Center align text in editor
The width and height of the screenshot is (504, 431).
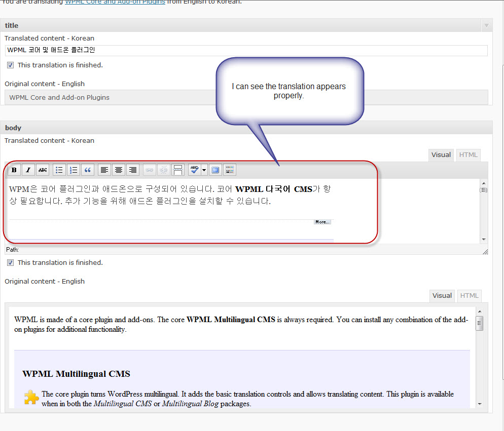coord(118,170)
